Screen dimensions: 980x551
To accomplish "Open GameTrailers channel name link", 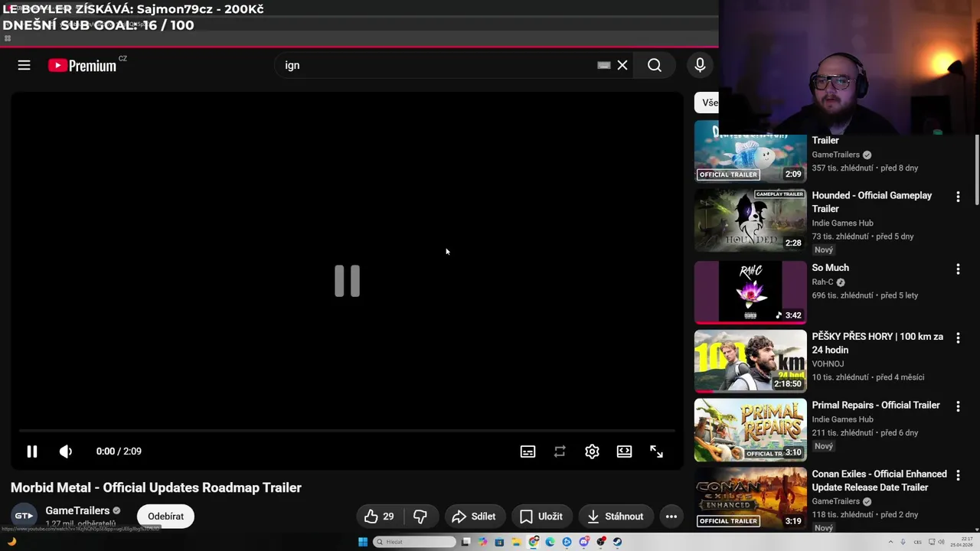I will (77, 510).
